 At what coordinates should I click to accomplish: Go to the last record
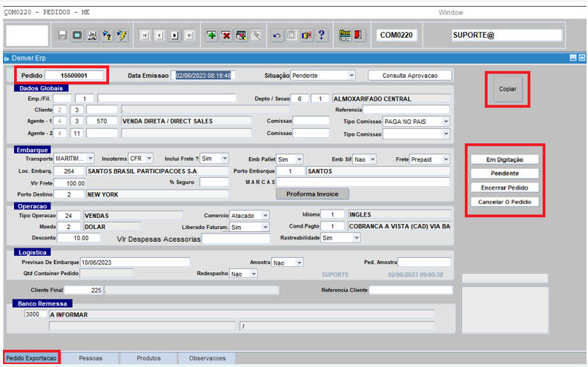click(190, 36)
